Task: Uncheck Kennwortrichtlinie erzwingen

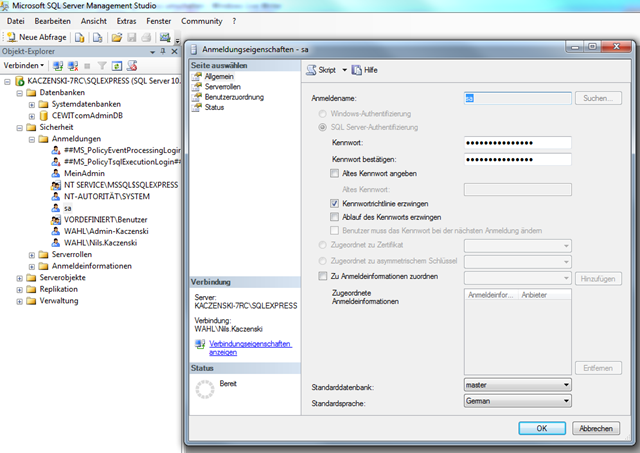Action: [334, 203]
